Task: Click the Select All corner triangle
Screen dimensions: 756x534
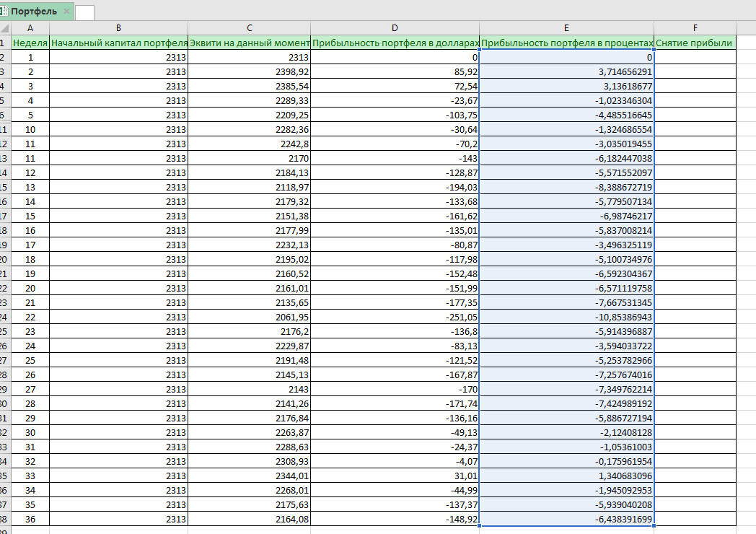Action: 6,28
